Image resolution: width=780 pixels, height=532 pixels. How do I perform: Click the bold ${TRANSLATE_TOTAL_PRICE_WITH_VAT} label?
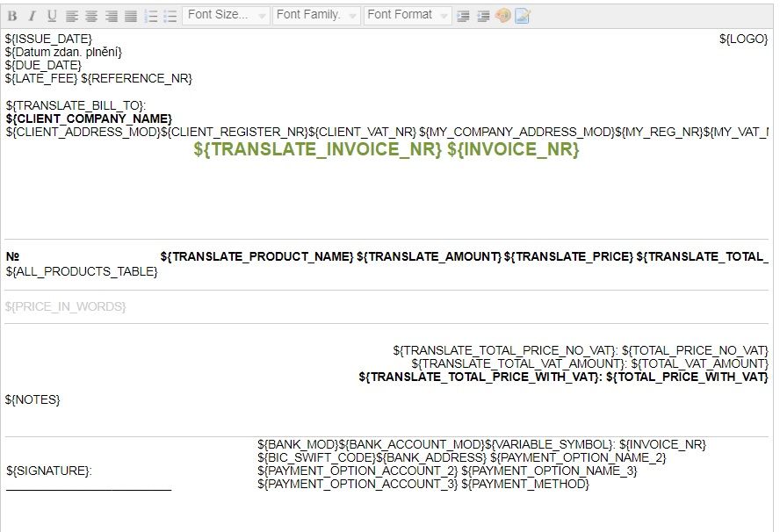pos(480,377)
